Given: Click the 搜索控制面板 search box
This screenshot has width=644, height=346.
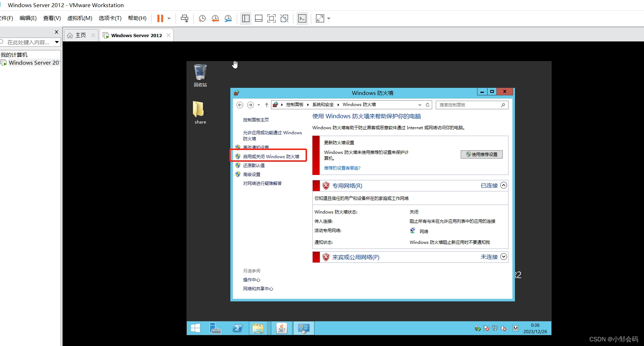Looking at the screenshot, I should [472, 105].
